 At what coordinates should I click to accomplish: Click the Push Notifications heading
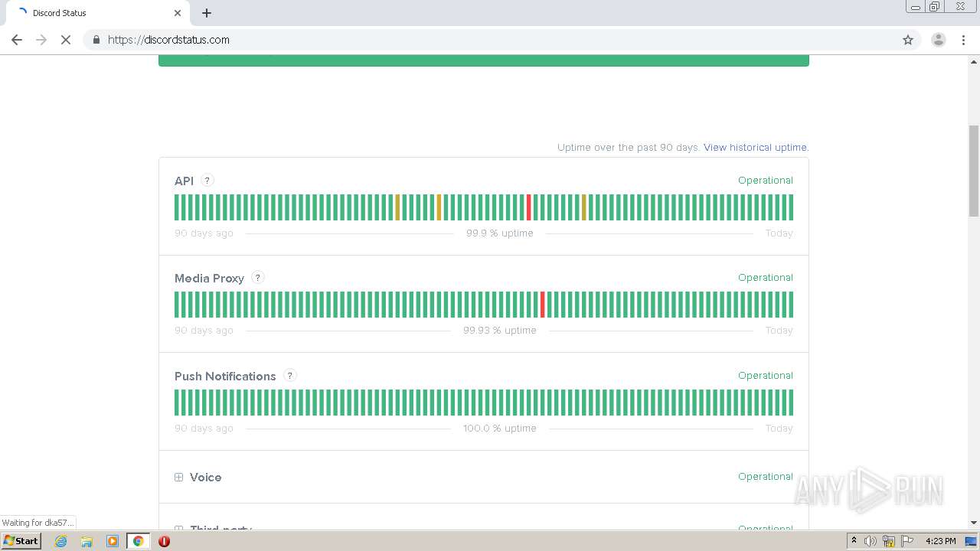coord(225,377)
